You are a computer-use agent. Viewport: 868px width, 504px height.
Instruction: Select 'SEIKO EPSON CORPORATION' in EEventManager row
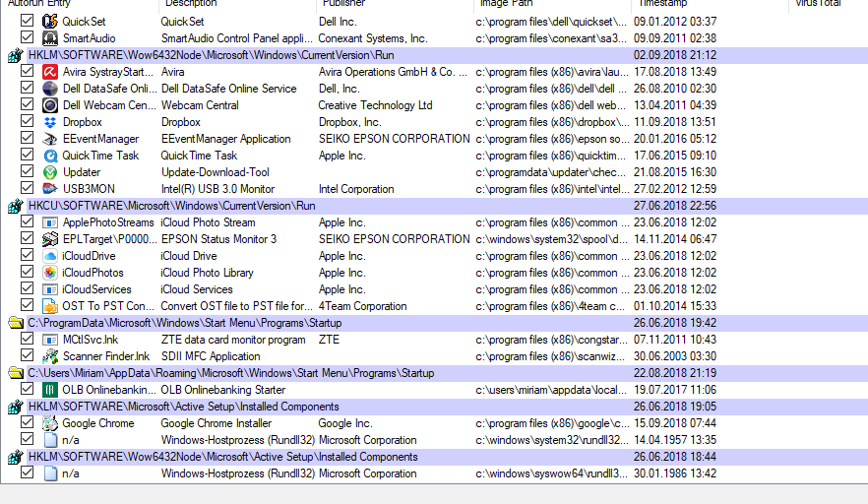coord(394,139)
